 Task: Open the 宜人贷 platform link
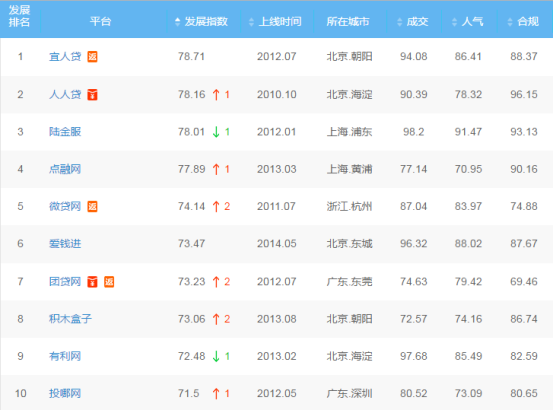(x=65, y=57)
